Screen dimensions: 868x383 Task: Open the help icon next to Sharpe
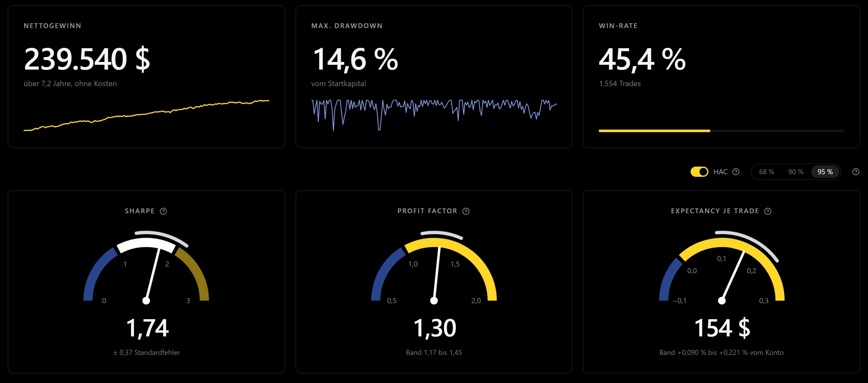[163, 211]
